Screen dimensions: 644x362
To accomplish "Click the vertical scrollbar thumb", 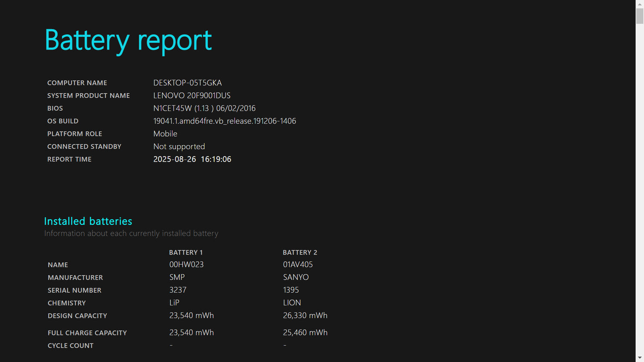I will pyautogui.click(x=640, y=16).
